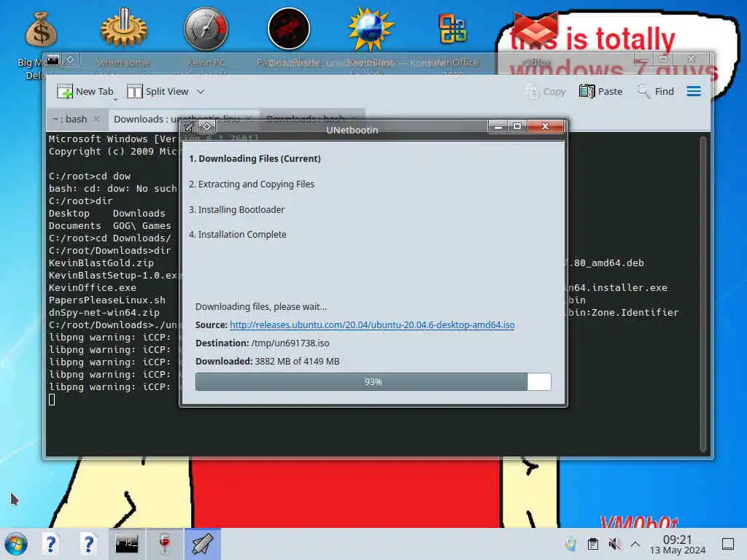This screenshot has height=560, width=747.
Task: Open the golden gear desktop icon
Action: click(124, 28)
